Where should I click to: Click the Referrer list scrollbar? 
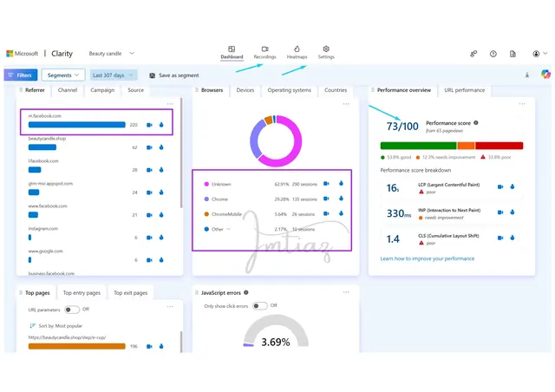[181, 153]
